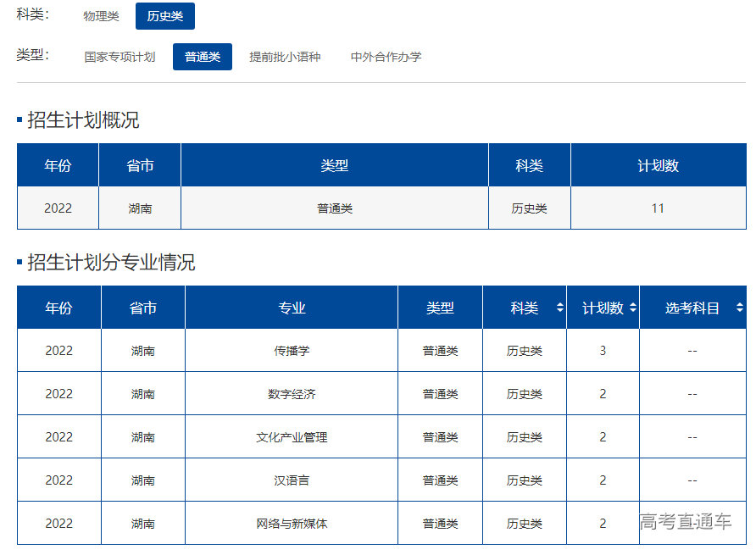Select the 历史类 tab

pyautogui.click(x=164, y=15)
